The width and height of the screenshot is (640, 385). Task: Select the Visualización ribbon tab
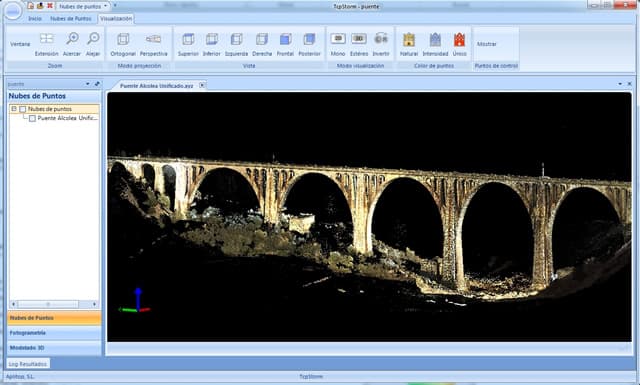click(x=116, y=19)
